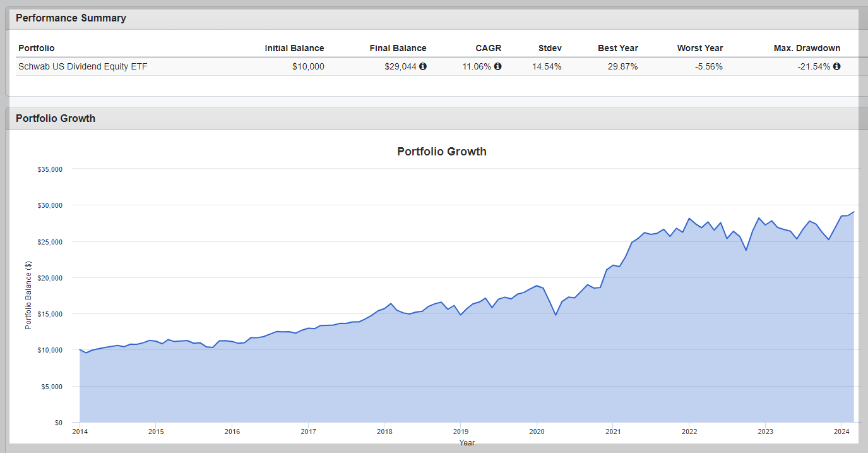Click the 2014 x-axis label
The height and width of the screenshot is (453, 868).
tap(80, 432)
